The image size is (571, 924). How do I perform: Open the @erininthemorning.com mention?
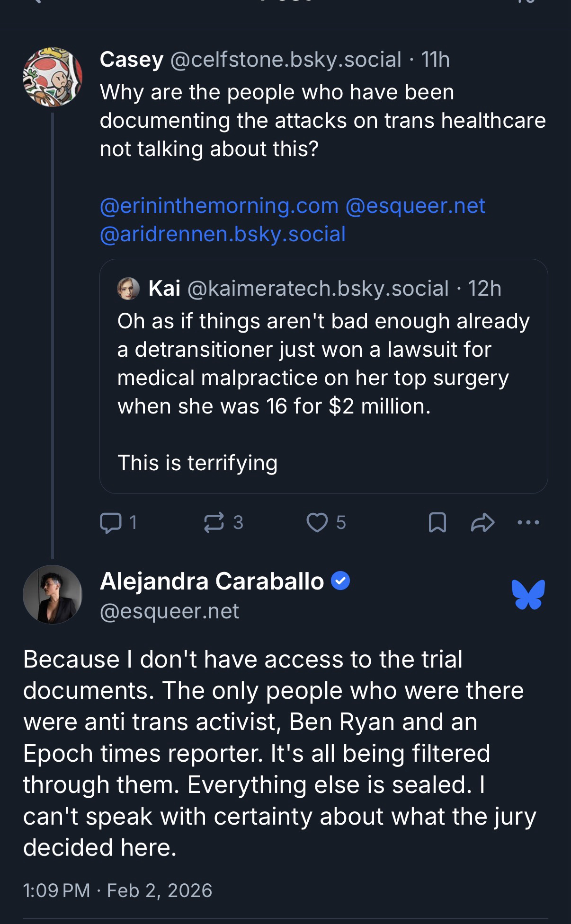coord(219,206)
